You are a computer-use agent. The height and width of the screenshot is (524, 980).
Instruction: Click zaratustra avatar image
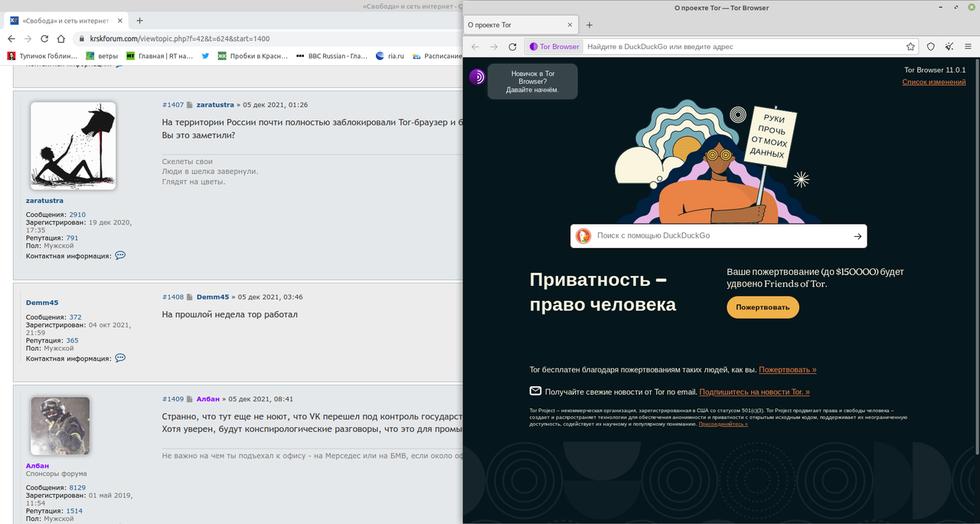(x=73, y=146)
